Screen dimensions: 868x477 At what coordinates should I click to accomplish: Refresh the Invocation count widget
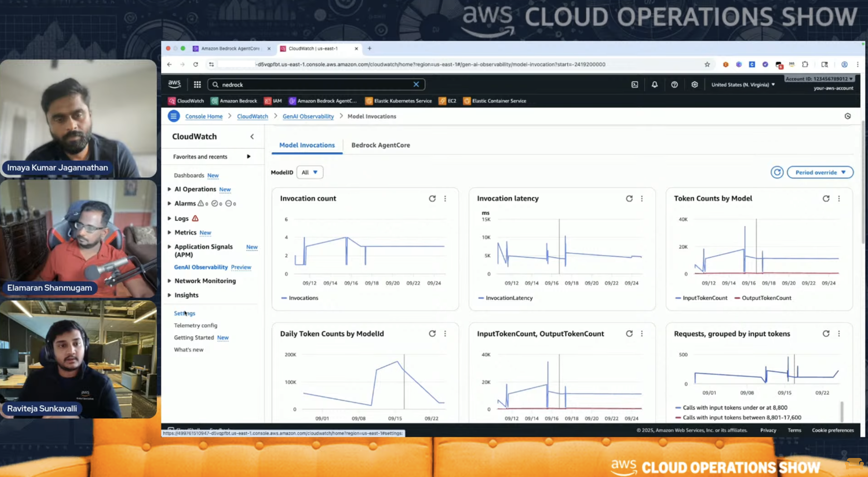[x=432, y=199]
